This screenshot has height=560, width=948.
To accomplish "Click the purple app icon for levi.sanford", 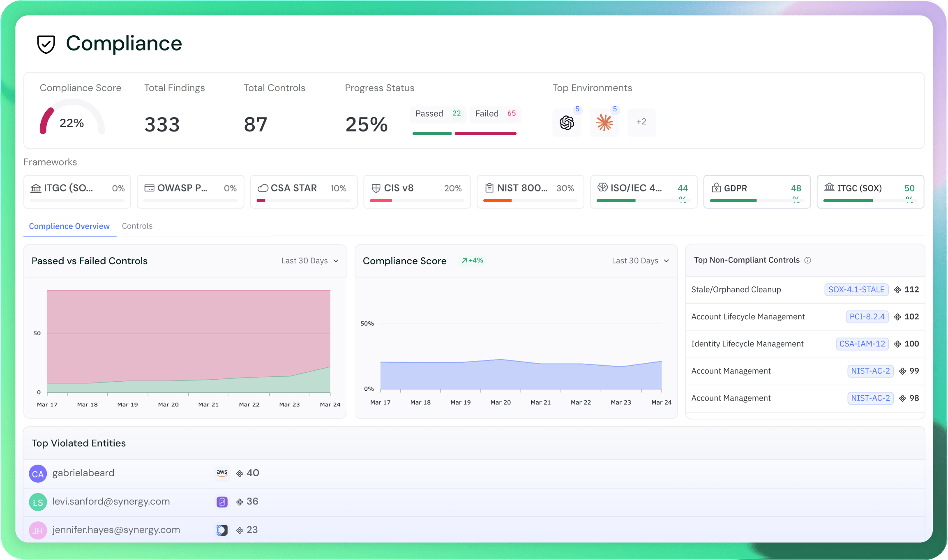I will 222,502.
